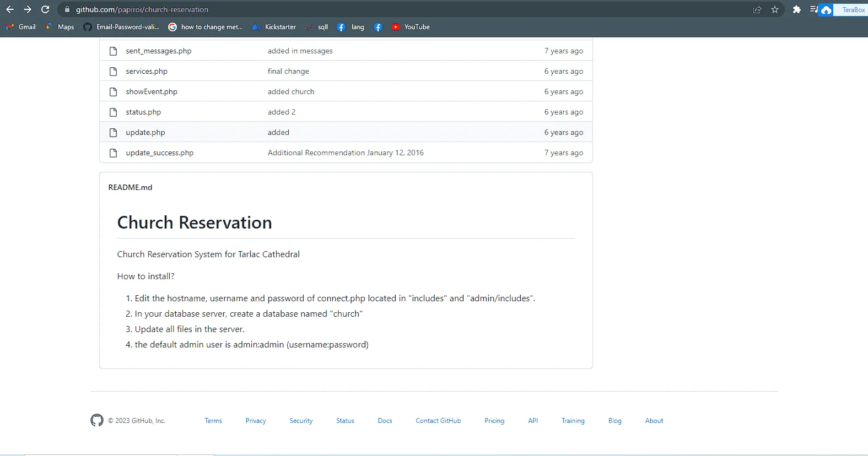Click the file icon next to sent_messages.php
The height and width of the screenshot is (456, 868).
113,51
